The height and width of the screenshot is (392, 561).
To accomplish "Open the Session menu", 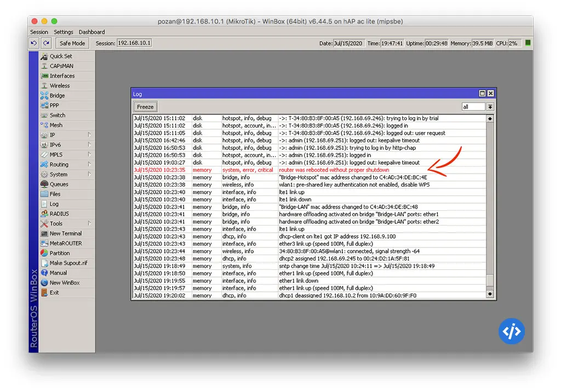I will click(39, 32).
